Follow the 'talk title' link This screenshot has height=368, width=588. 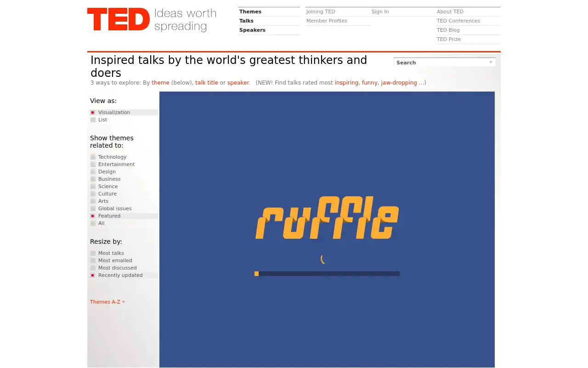(207, 83)
